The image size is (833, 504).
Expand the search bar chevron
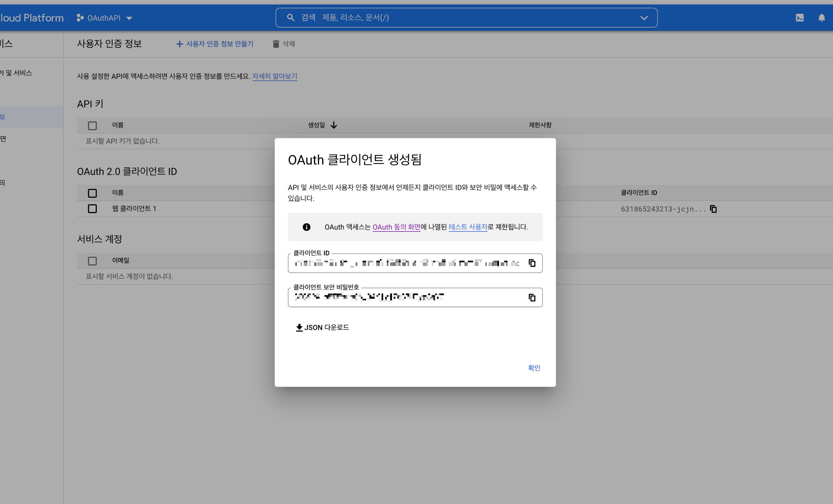[x=644, y=18]
